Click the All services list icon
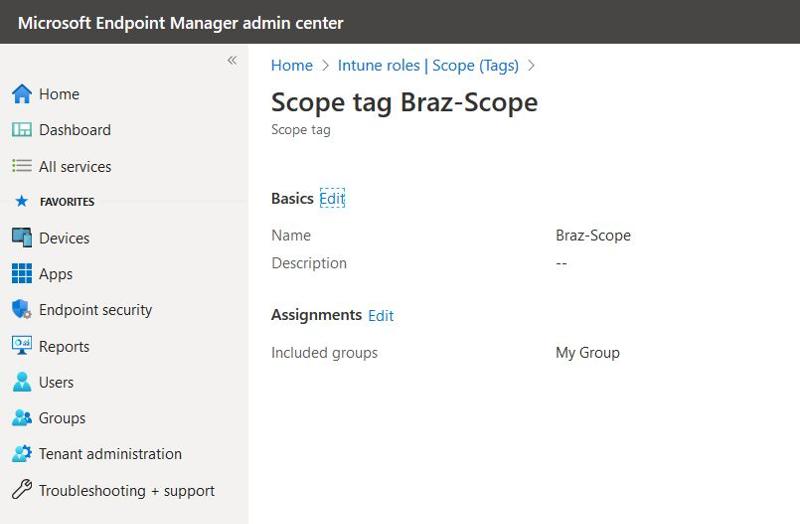 pyautogui.click(x=22, y=166)
